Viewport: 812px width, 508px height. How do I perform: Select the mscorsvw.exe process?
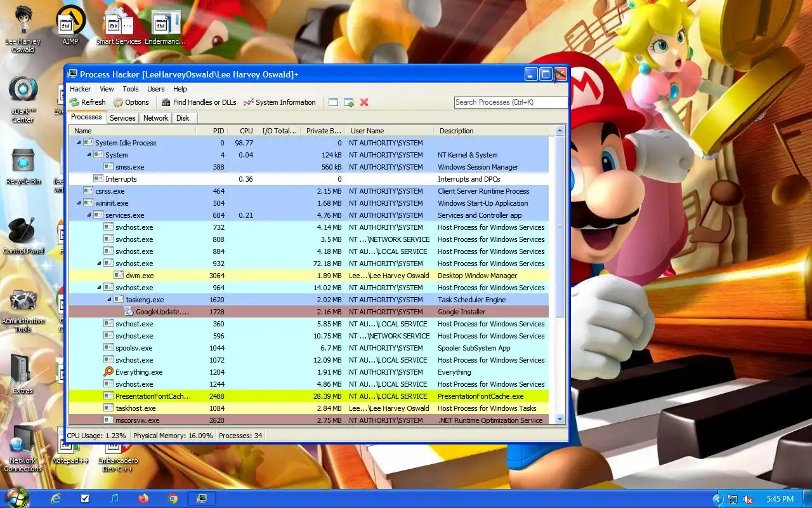pos(309,420)
